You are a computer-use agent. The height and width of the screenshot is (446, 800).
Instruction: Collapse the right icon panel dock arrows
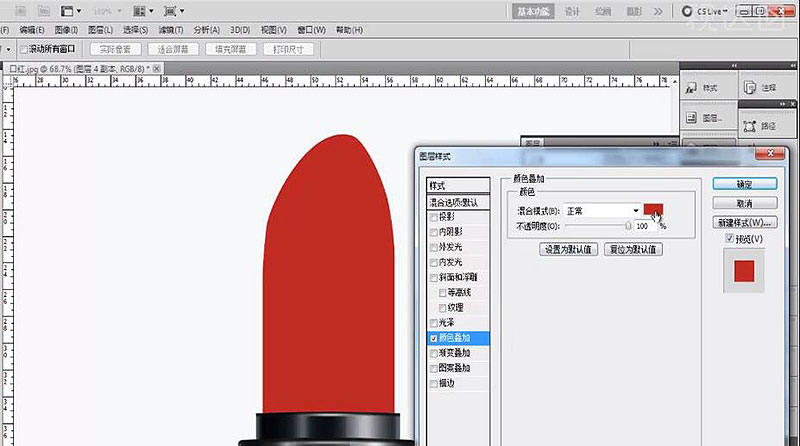793,65
